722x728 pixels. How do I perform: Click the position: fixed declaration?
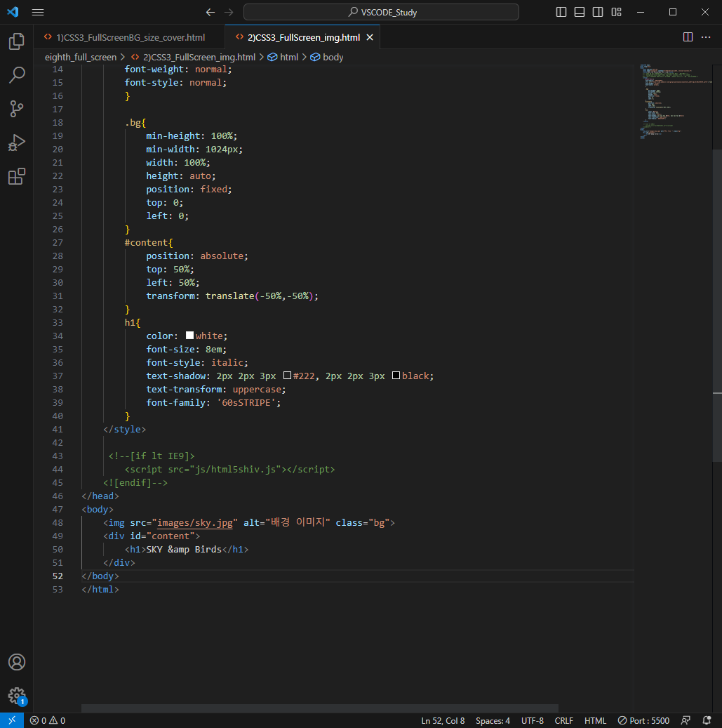(x=189, y=189)
